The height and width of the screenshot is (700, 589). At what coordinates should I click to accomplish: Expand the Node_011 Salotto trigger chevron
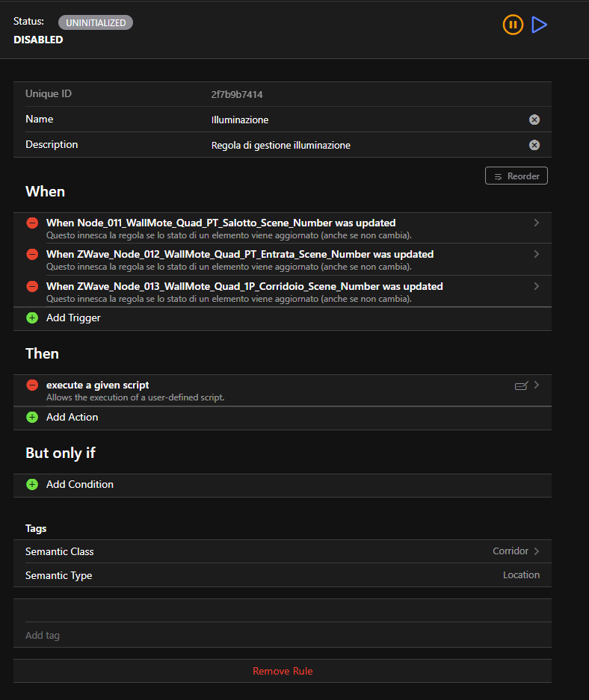(x=536, y=223)
